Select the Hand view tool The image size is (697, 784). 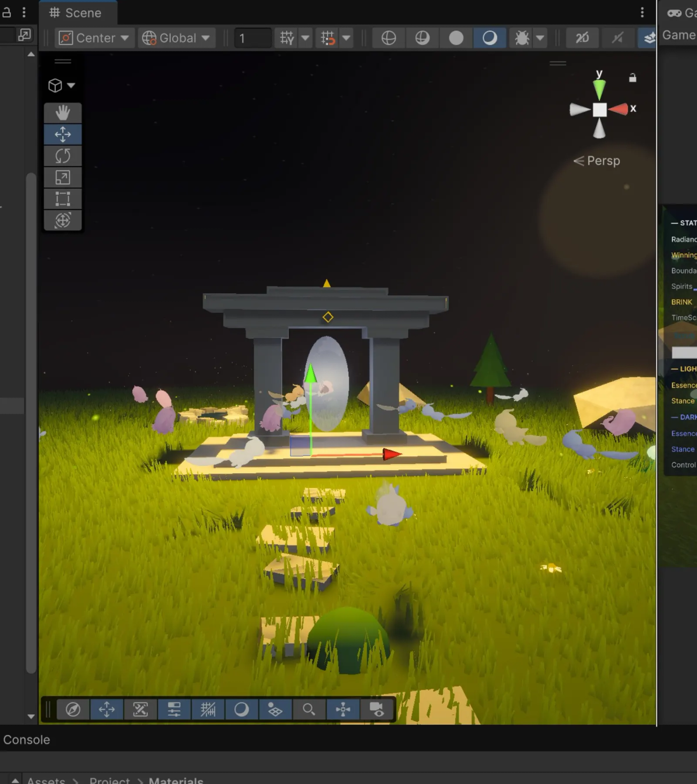click(x=63, y=113)
